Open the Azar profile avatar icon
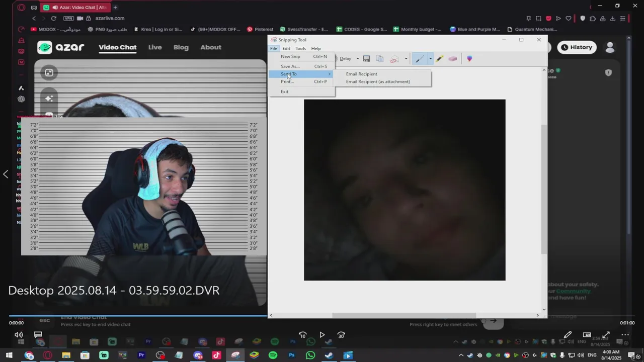The width and height of the screenshot is (644, 362). pyautogui.click(x=610, y=47)
